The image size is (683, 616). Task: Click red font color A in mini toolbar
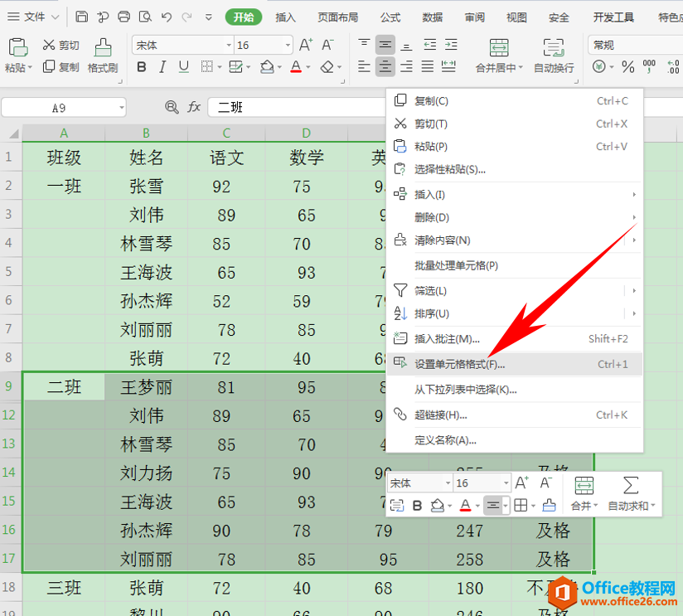tap(465, 506)
